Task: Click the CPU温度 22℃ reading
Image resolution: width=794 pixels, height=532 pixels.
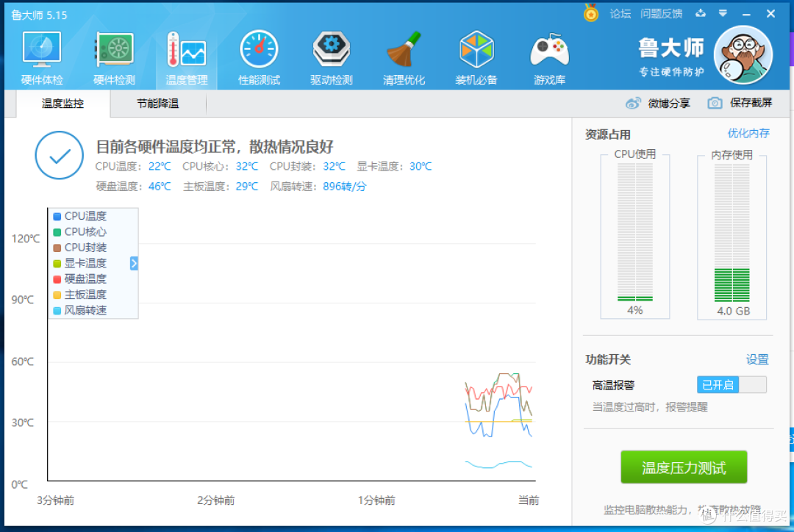Action: [133, 167]
